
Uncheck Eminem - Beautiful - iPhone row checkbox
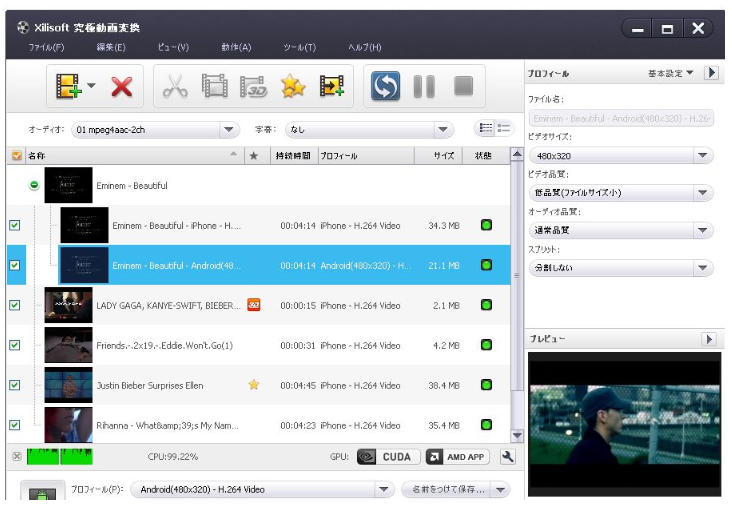15,225
